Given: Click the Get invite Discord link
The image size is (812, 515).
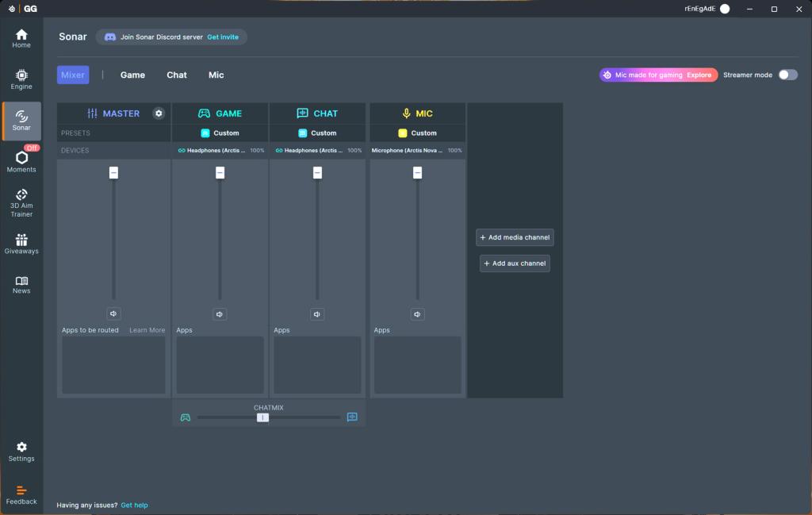Looking at the screenshot, I should click(x=223, y=37).
